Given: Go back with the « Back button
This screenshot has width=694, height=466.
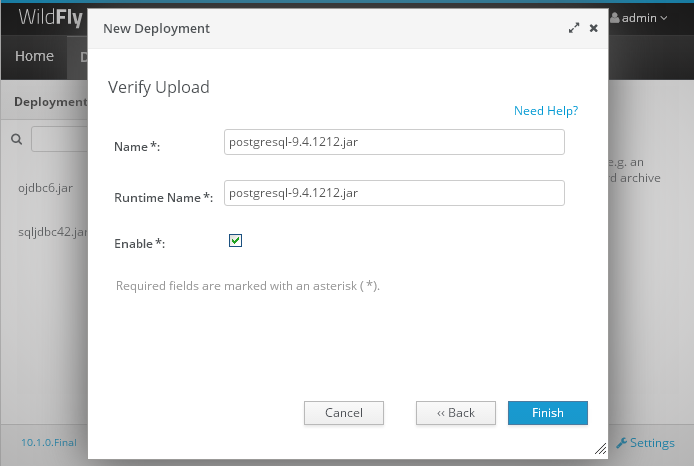Looking at the screenshot, I should click(x=456, y=413).
